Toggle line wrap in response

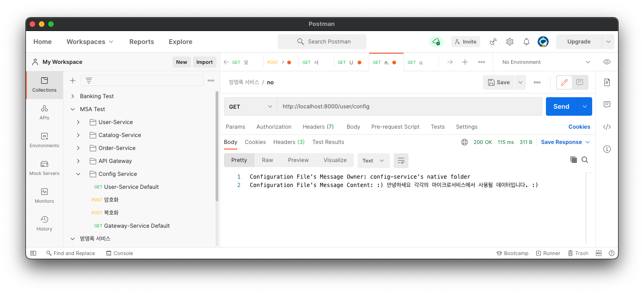pos(401,161)
